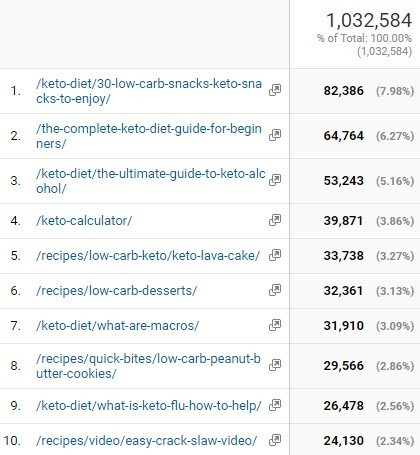
Task: Open external link icon for keto-calculator page
Action: pos(275,220)
